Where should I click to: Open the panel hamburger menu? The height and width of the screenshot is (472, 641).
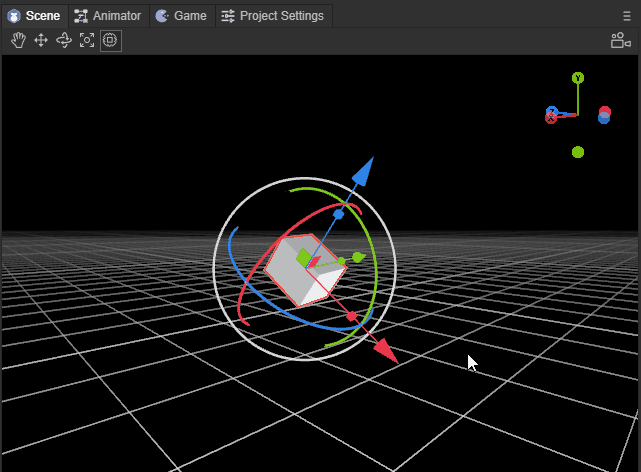[627, 16]
